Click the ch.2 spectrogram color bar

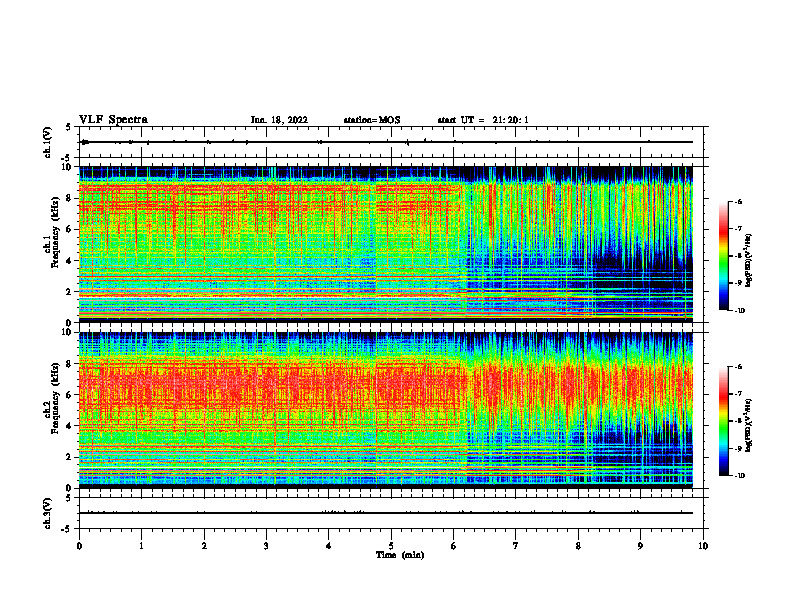tap(723, 421)
